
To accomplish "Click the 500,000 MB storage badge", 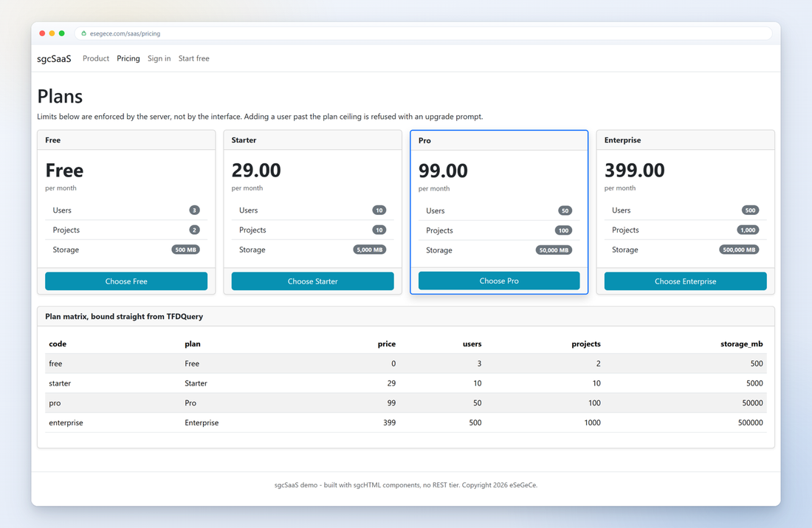I will point(739,250).
